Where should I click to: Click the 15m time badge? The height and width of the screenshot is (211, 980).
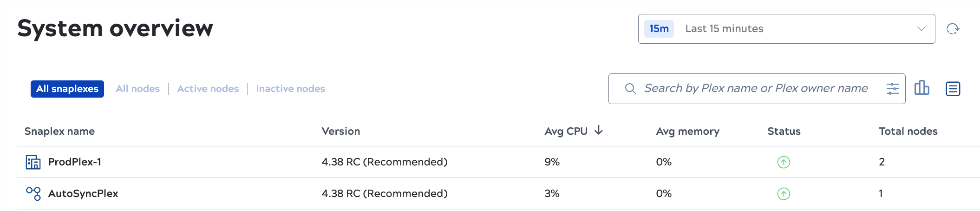tap(659, 29)
